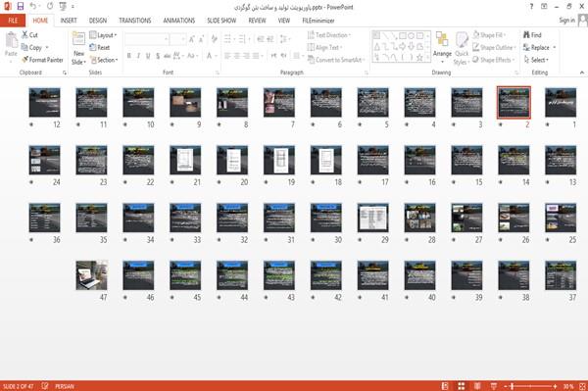Screen dimensions: 588x391
Task: Open the Shape Fill dropdown
Action: 489,35
